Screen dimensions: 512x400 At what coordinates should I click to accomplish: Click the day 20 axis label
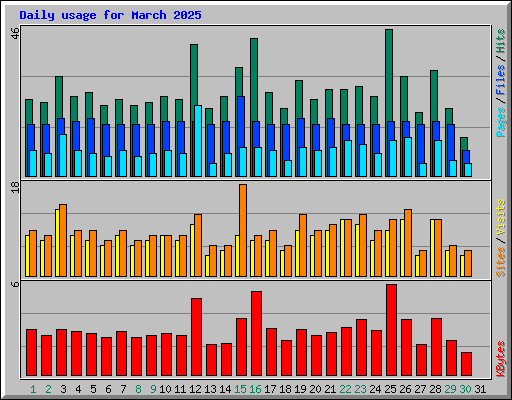pos(315,389)
